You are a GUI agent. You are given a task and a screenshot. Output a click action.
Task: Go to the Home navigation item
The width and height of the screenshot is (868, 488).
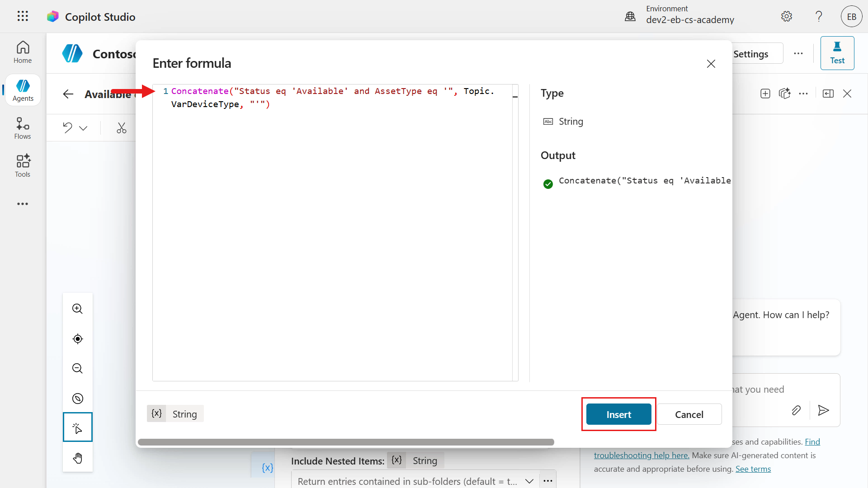pos(23,52)
